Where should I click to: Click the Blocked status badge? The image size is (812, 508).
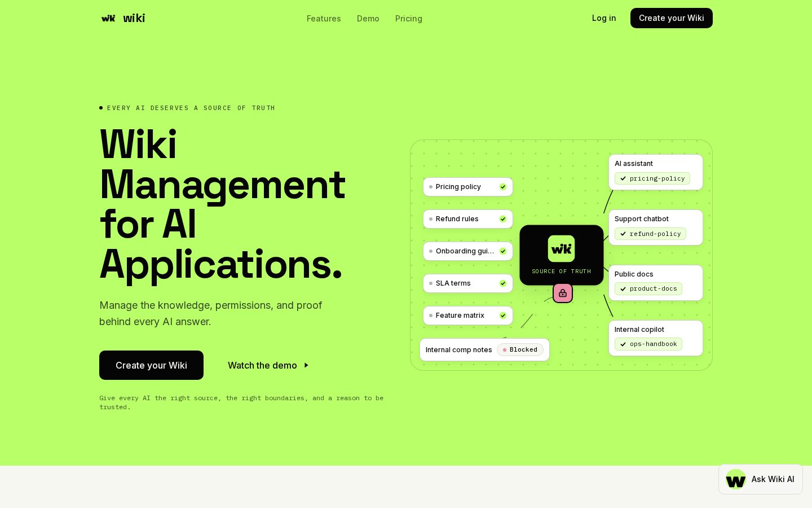point(520,350)
